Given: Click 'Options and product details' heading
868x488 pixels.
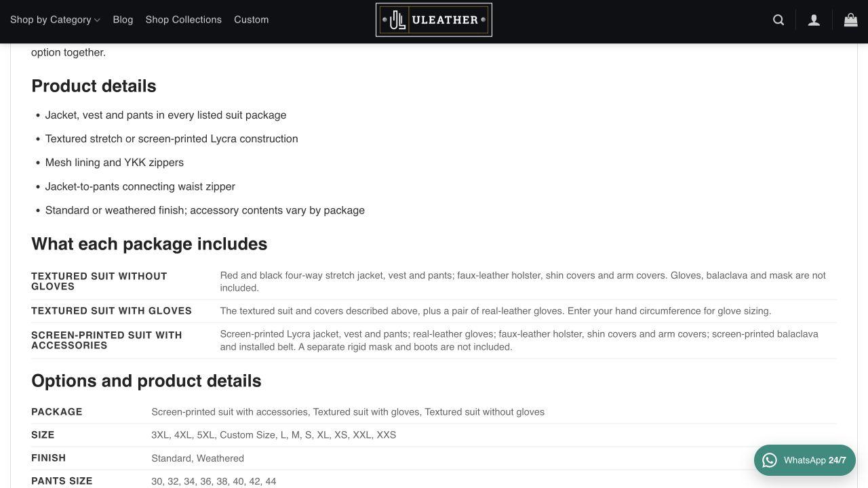Looking at the screenshot, I should [x=146, y=381].
